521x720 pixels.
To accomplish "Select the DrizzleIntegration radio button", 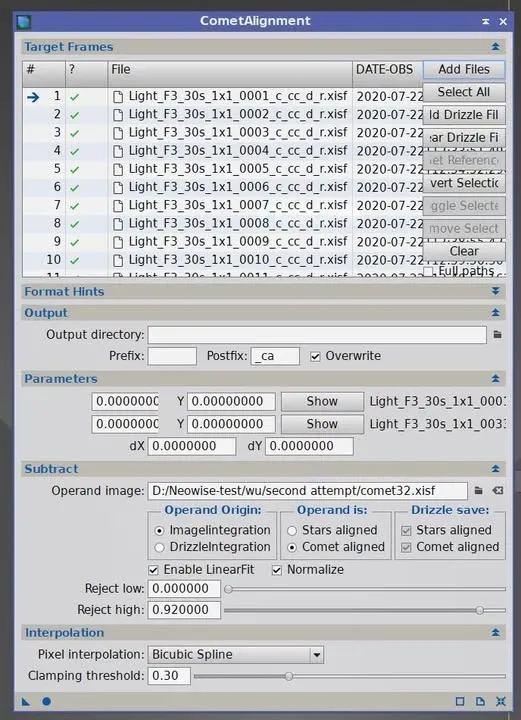I will tap(159, 547).
